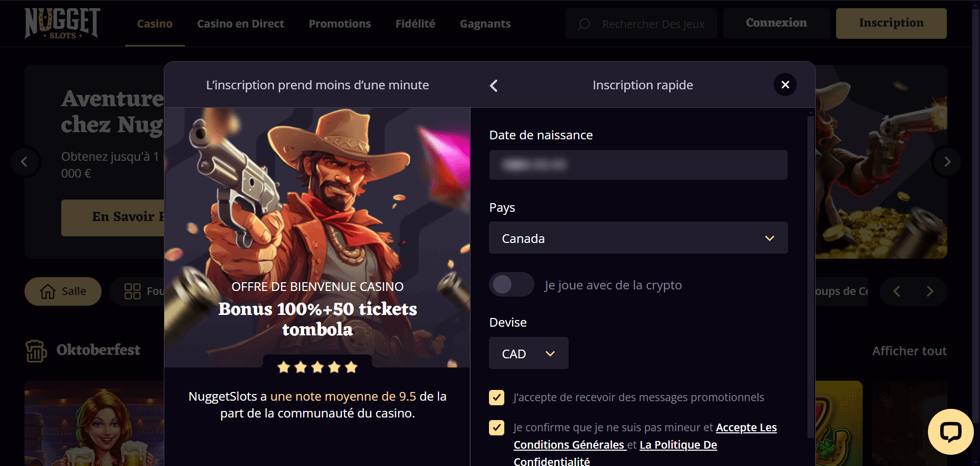Image resolution: width=980 pixels, height=466 pixels.
Task: Expand the Devise currency dropdown
Action: tap(528, 353)
